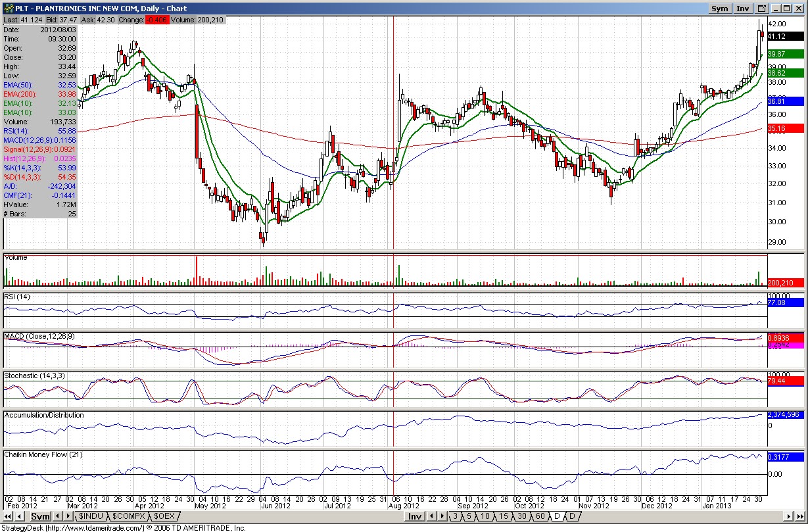
Task: Click the red 200,210 volume value label
Action: 785,283
